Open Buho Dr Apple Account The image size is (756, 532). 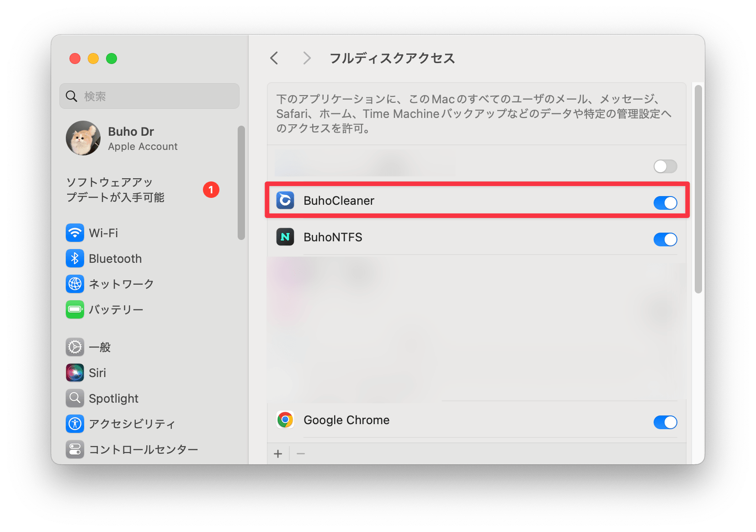[122, 138]
